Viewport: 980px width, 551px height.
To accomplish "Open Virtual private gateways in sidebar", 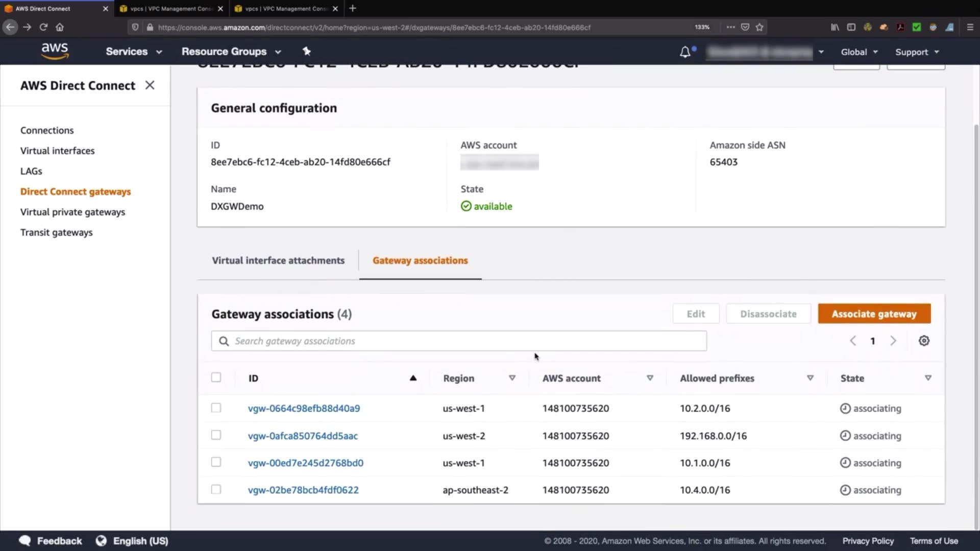I will 72,212.
